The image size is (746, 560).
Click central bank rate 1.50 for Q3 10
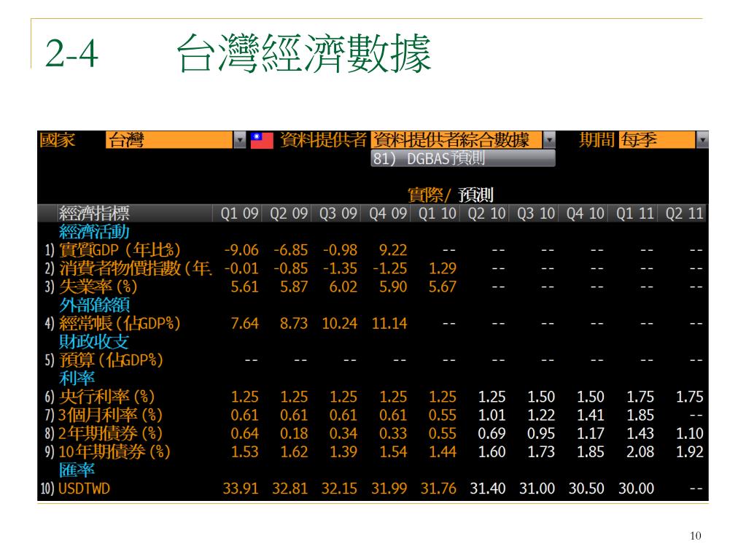541,397
